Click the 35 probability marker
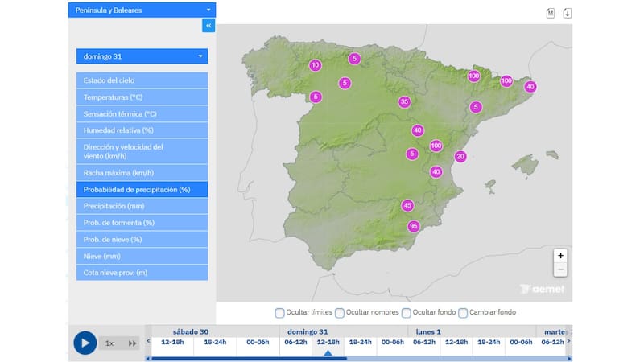The height and width of the screenshot is (362, 644). (405, 102)
